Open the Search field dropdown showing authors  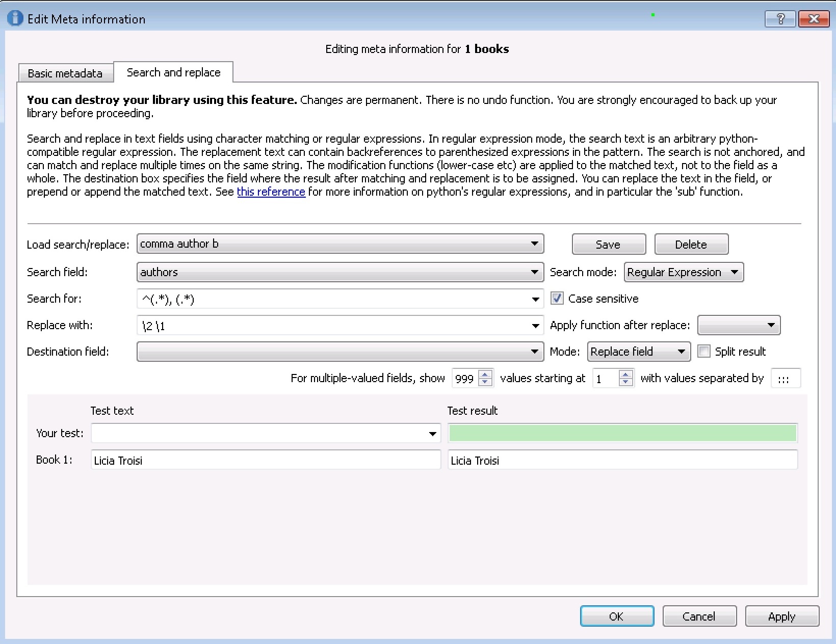[340, 272]
